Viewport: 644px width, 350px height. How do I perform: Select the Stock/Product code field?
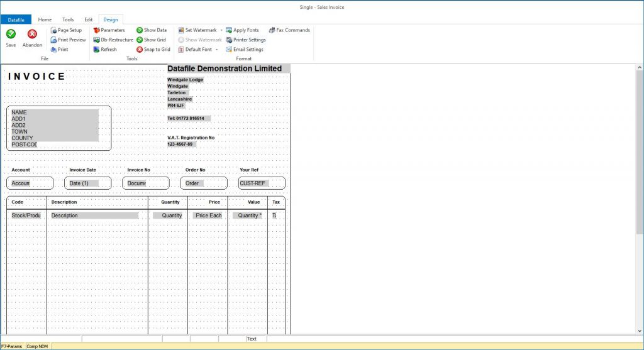click(26, 216)
